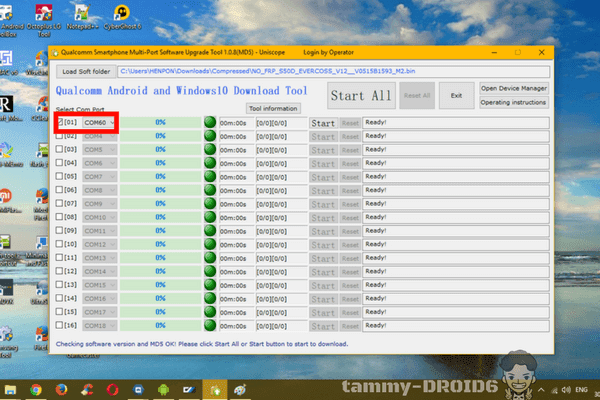Click the Load Soft folder button
The width and height of the screenshot is (600, 400).
[86, 72]
